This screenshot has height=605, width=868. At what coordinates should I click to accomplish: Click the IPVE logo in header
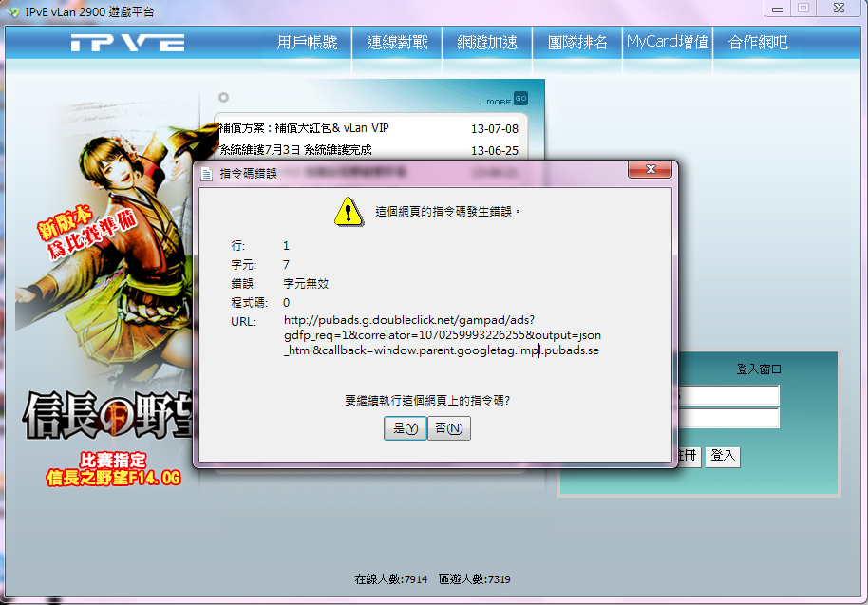click(128, 43)
